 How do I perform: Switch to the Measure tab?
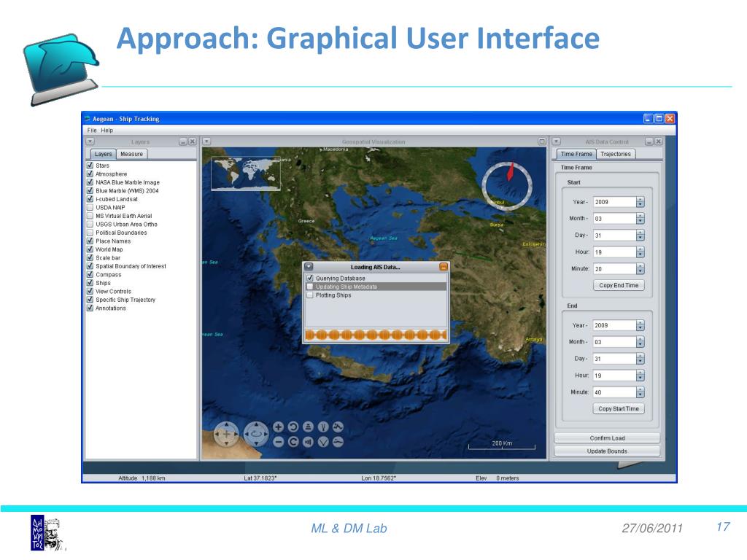(x=131, y=154)
